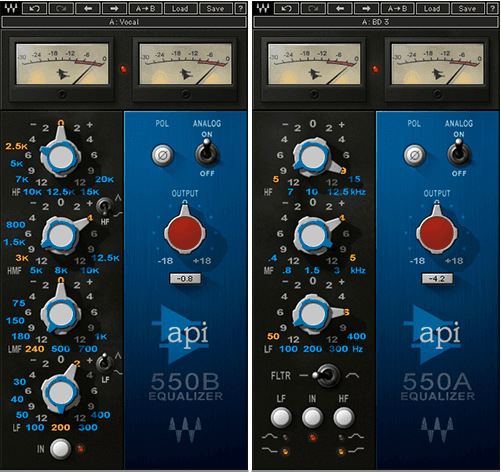Select 240 frequency on 550B LMF band
The image size is (501, 472).
click(35, 349)
